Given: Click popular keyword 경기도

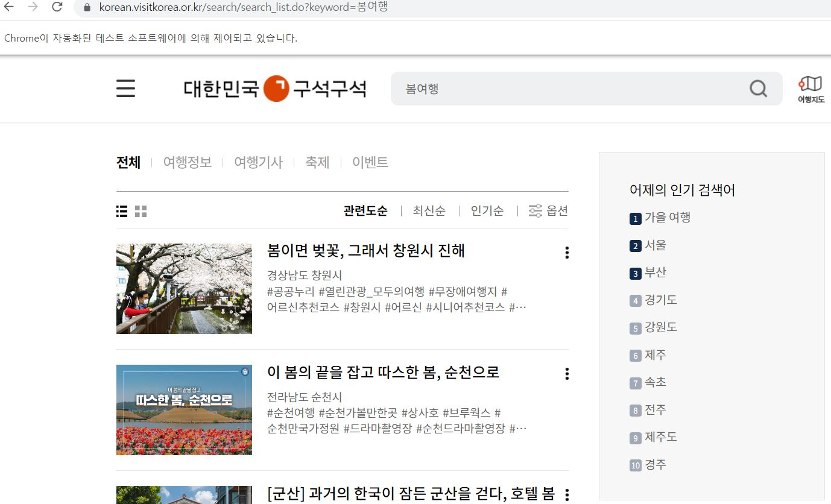Looking at the screenshot, I should 661,300.
